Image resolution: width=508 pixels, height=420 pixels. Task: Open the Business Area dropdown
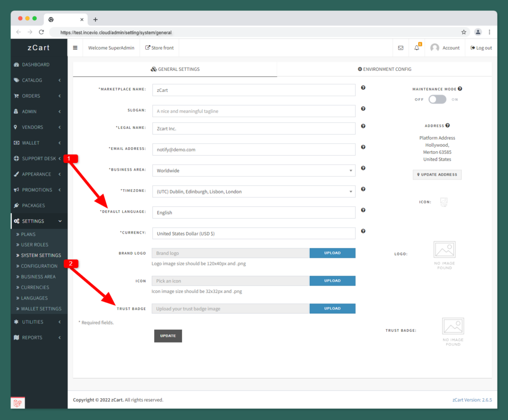click(254, 171)
